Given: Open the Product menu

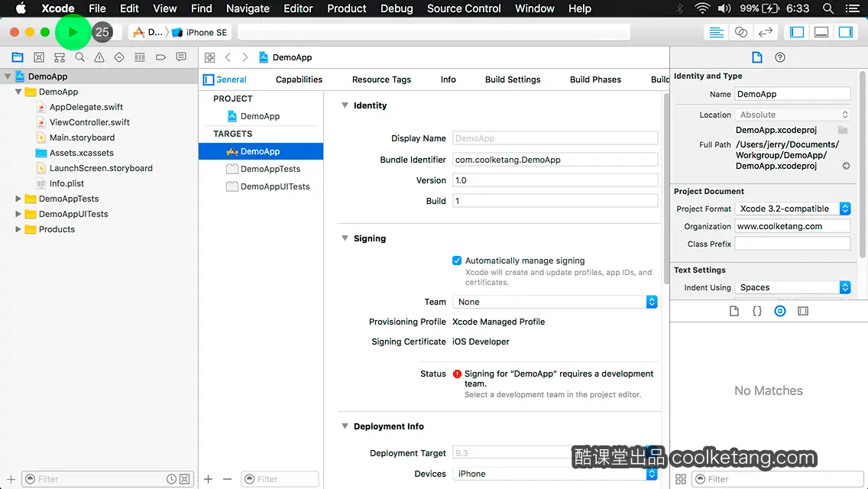Looking at the screenshot, I should tap(347, 8).
